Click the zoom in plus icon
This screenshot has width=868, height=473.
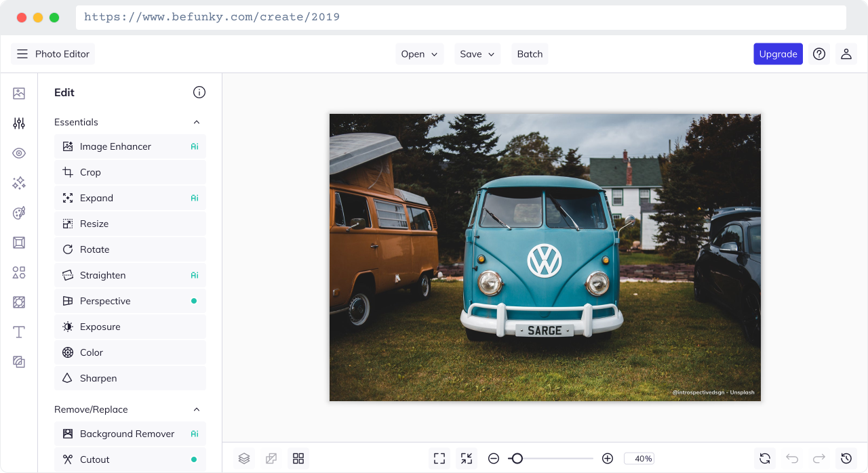608,459
